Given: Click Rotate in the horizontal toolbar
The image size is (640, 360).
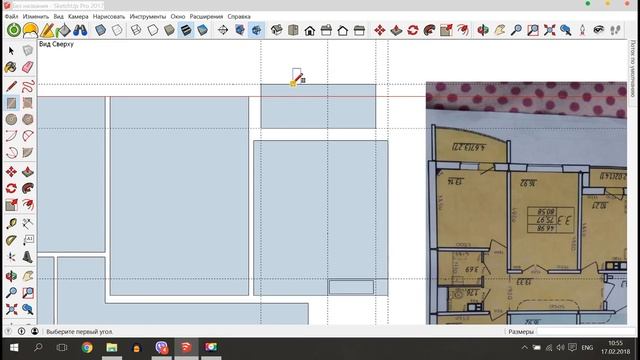Looking at the screenshot, I should 413,30.
